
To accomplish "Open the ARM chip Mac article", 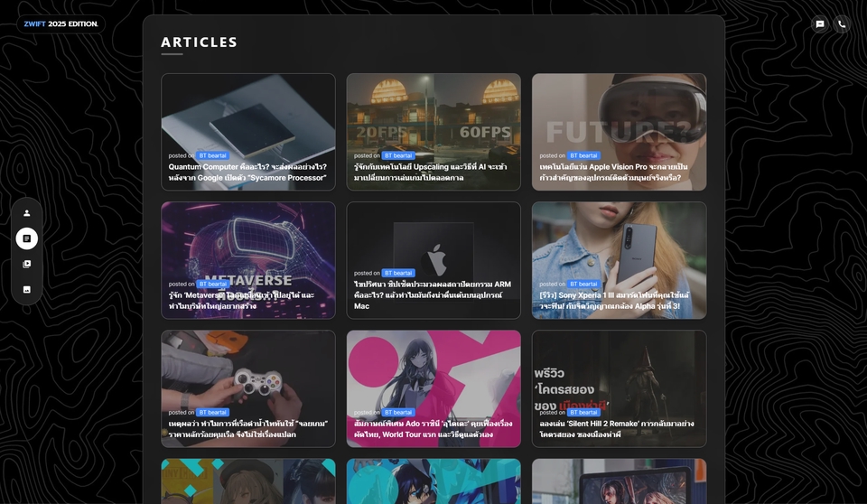I will pyautogui.click(x=433, y=260).
